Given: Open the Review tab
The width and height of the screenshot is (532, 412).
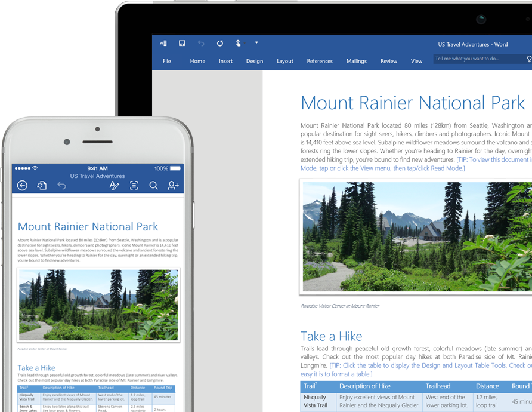Looking at the screenshot, I should (389, 61).
